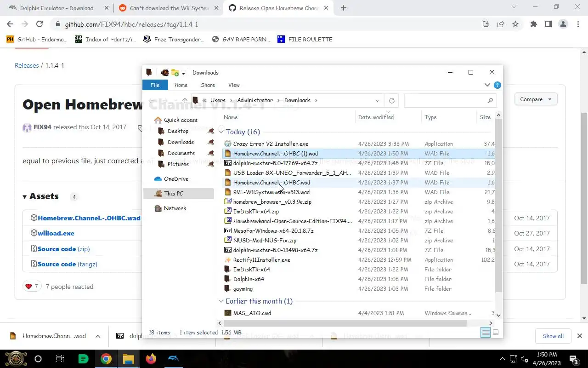Open Chrome three-dot menu
This screenshot has height=368, width=588.
[577, 24]
